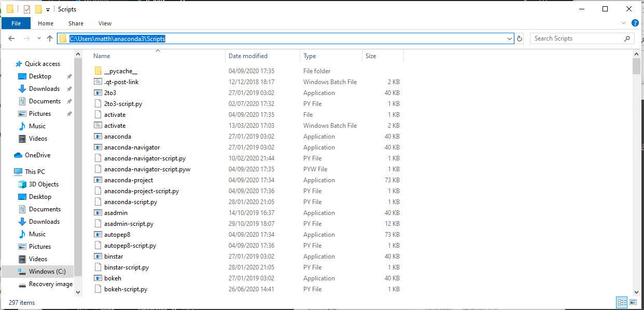
Task: Select the activate entry of type File
Action: [x=115, y=115]
